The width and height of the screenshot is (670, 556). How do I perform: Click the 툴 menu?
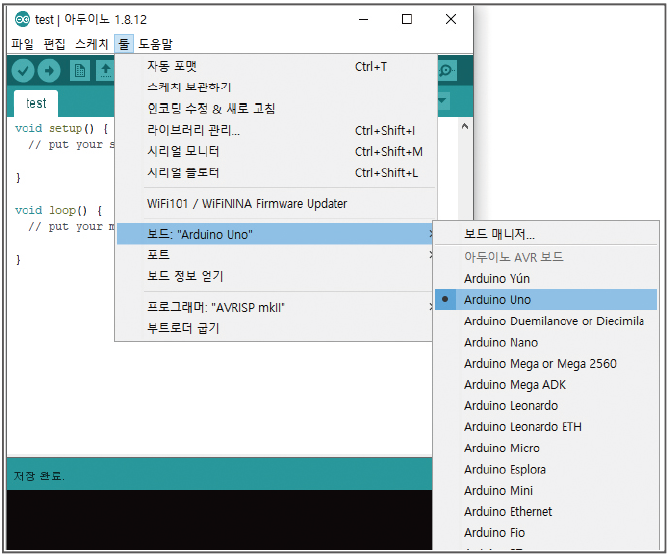[124, 44]
